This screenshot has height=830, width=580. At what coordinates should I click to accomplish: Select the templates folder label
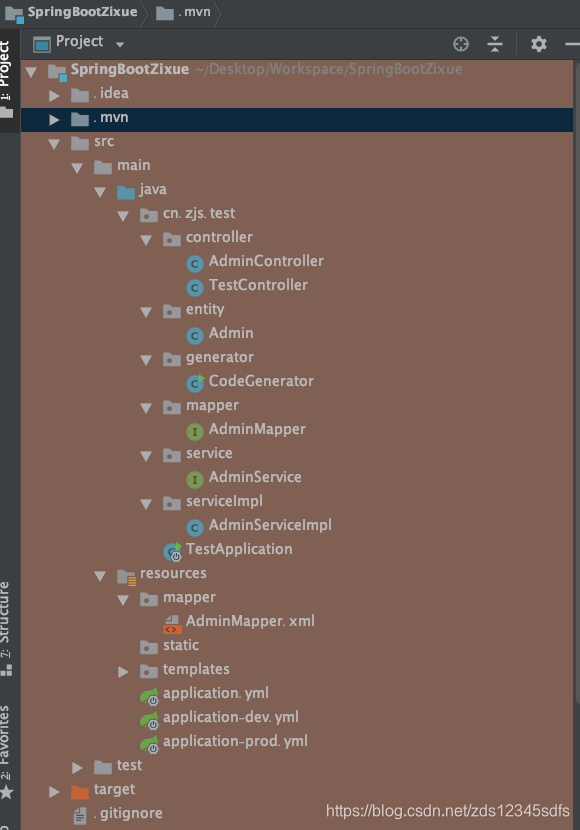click(196, 669)
